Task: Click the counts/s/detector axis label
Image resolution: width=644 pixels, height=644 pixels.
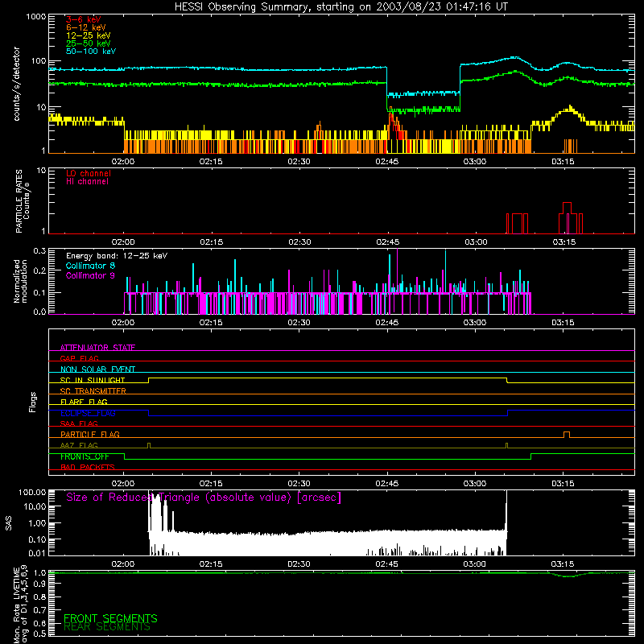Action: point(16,84)
